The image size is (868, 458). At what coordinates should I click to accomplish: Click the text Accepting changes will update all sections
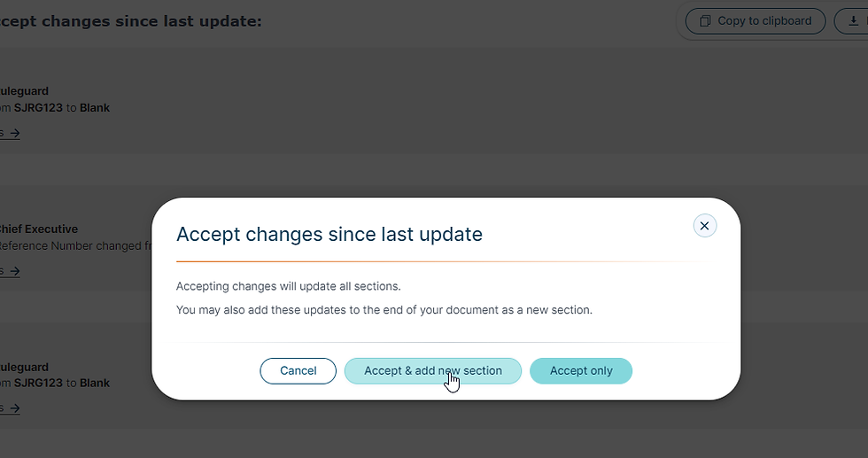289,286
